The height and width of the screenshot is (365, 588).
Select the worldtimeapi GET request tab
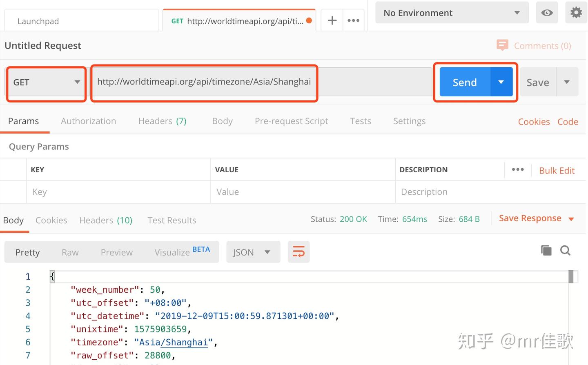click(239, 20)
